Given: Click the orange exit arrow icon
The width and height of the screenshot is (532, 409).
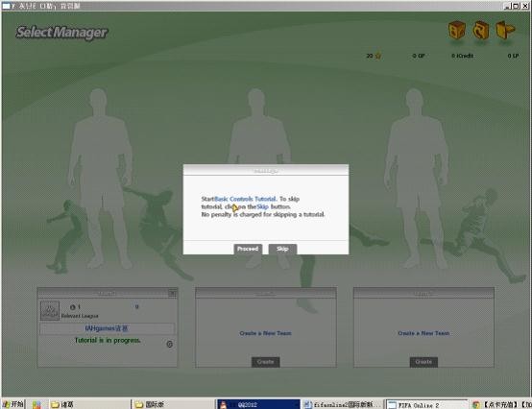Looking at the screenshot, I should pos(505,30).
